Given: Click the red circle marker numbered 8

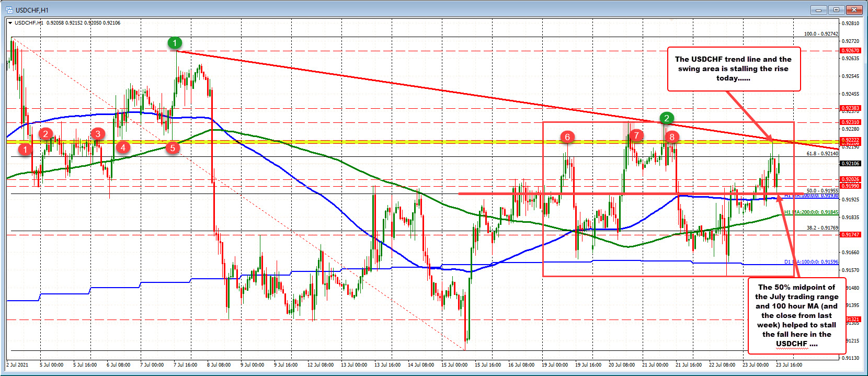Looking at the screenshot, I should pos(672,137).
